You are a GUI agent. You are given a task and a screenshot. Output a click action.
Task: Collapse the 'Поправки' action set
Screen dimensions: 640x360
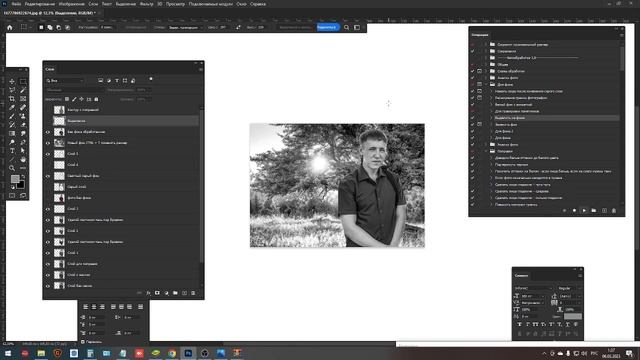coord(486,151)
